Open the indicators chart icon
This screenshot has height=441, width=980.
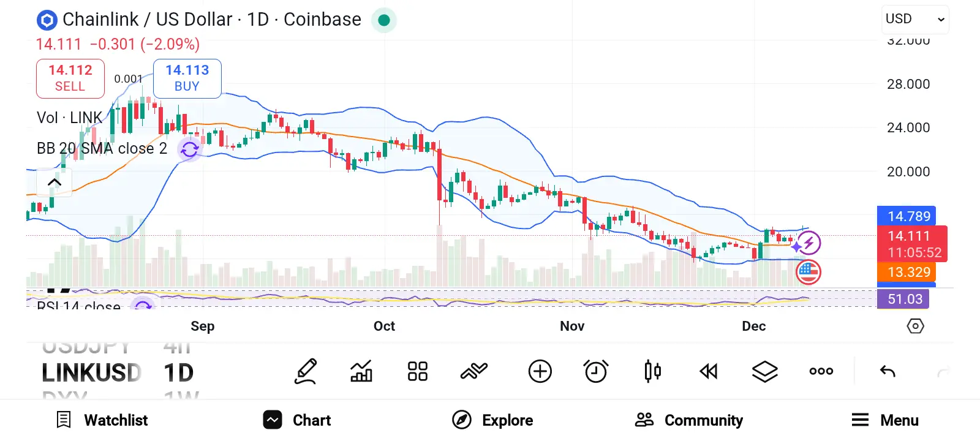(361, 371)
